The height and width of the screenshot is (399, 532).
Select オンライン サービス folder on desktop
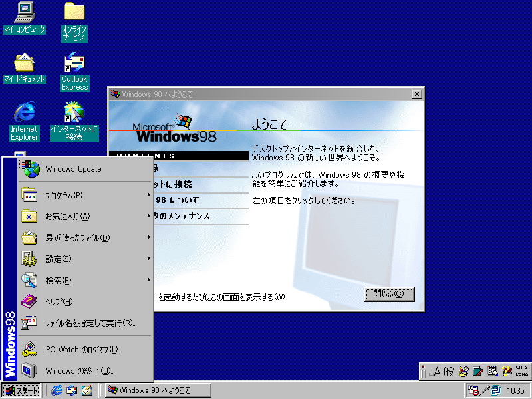click(x=74, y=22)
